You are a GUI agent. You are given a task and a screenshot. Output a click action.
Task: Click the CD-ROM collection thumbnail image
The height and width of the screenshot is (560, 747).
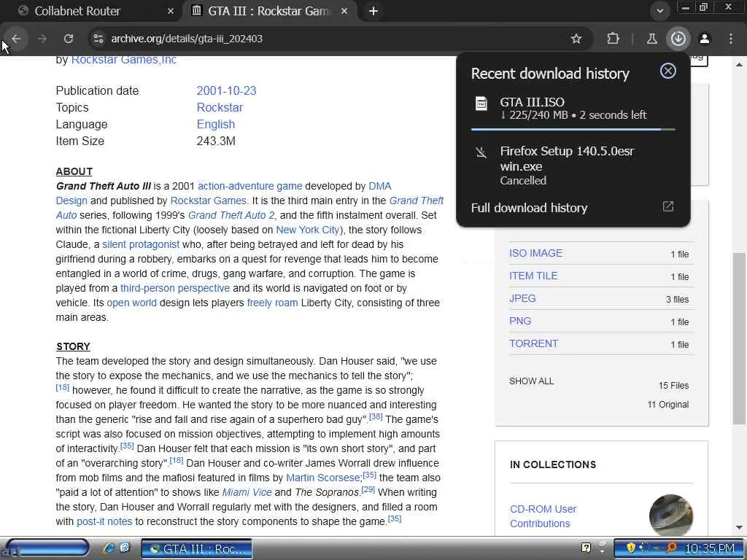671,516
